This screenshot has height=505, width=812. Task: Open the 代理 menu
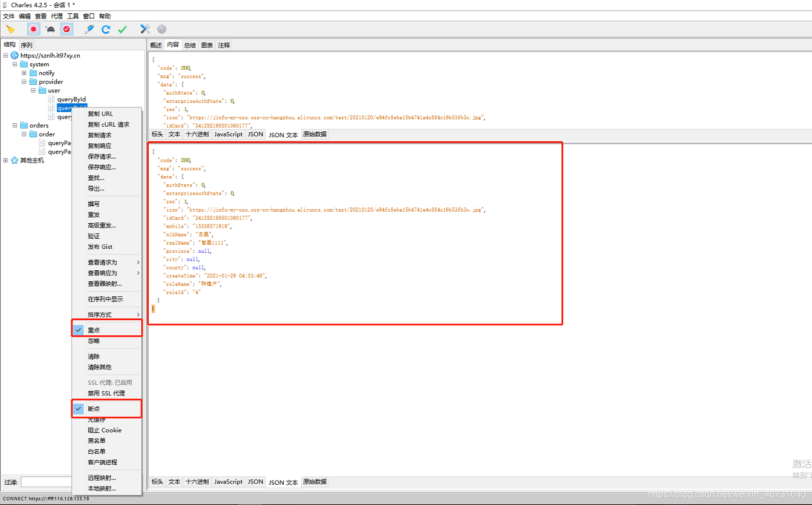pos(56,16)
